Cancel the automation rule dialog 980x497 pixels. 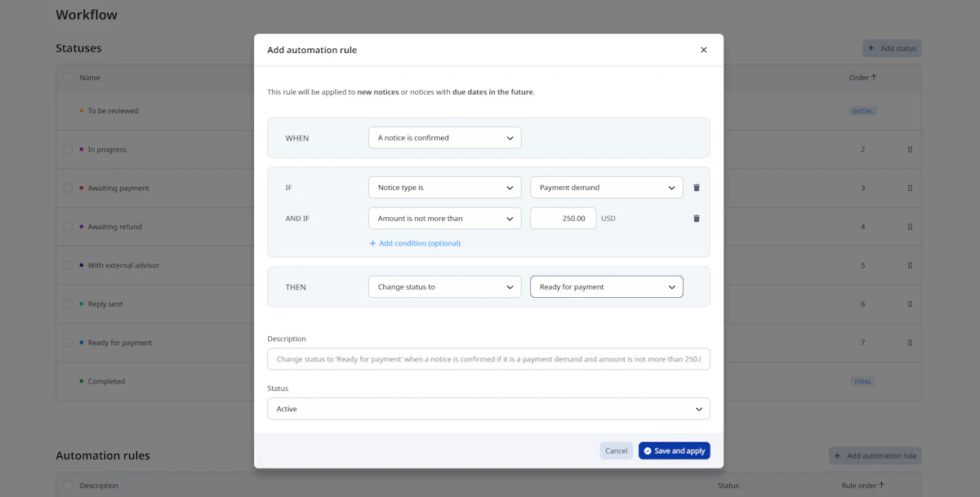[616, 450]
